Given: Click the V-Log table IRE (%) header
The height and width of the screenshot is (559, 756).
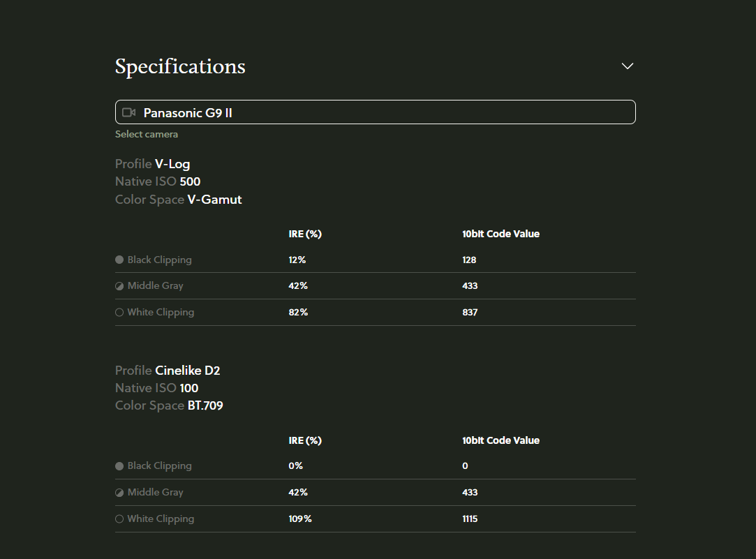Looking at the screenshot, I should (305, 234).
